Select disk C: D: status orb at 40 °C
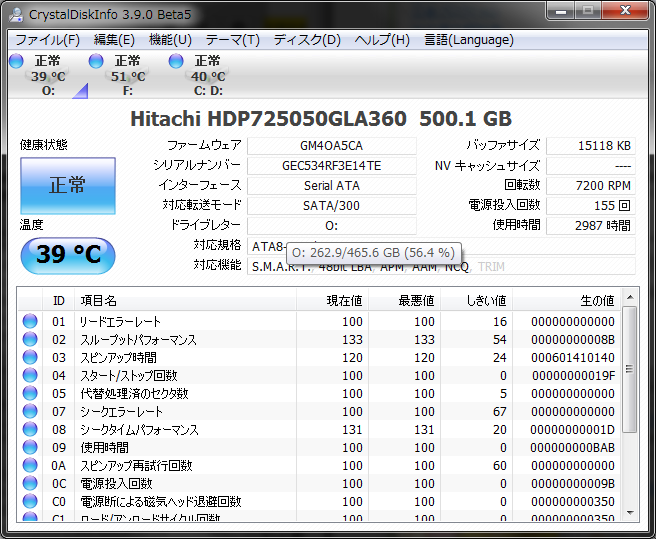The height and width of the screenshot is (539, 656). point(176,61)
